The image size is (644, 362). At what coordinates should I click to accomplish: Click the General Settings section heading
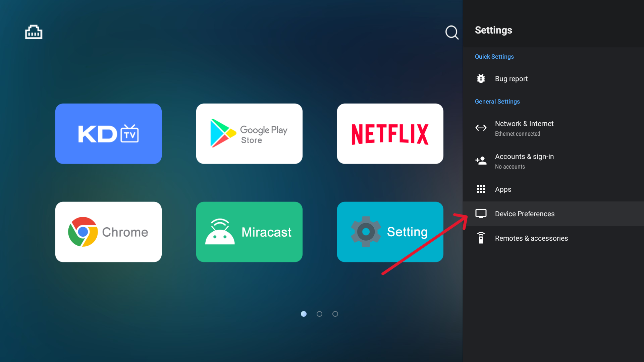pyautogui.click(x=497, y=102)
